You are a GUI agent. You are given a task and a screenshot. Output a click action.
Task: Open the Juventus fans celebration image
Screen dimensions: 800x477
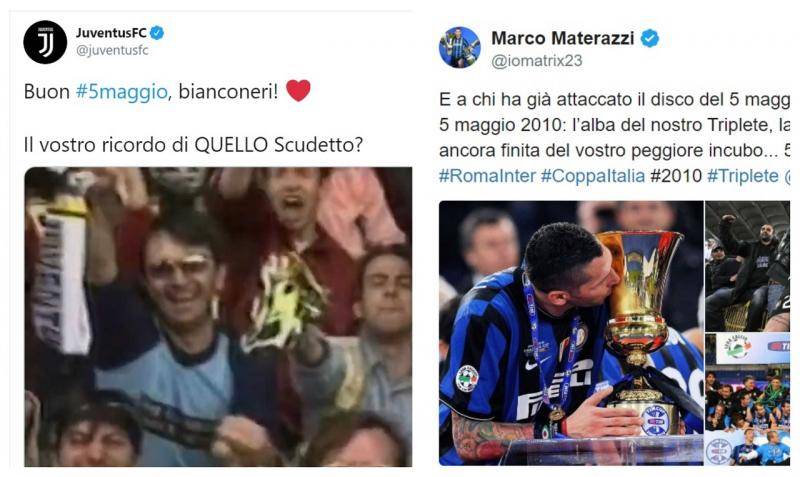click(218, 317)
